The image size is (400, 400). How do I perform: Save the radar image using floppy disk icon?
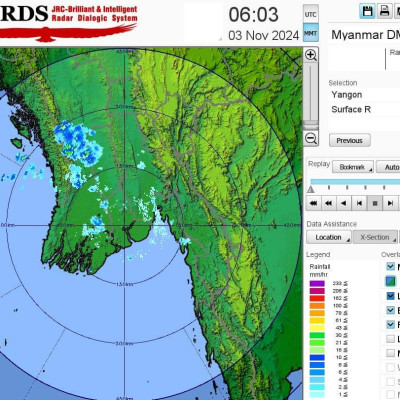[367, 12]
